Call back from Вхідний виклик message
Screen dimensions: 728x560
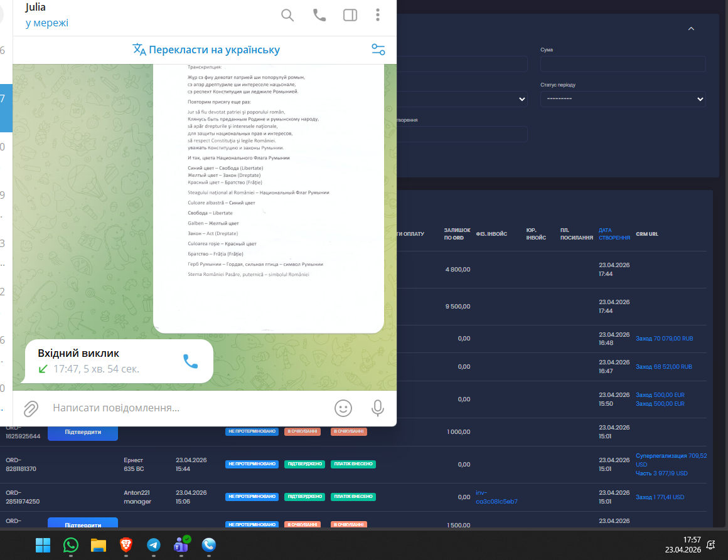point(190,361)
